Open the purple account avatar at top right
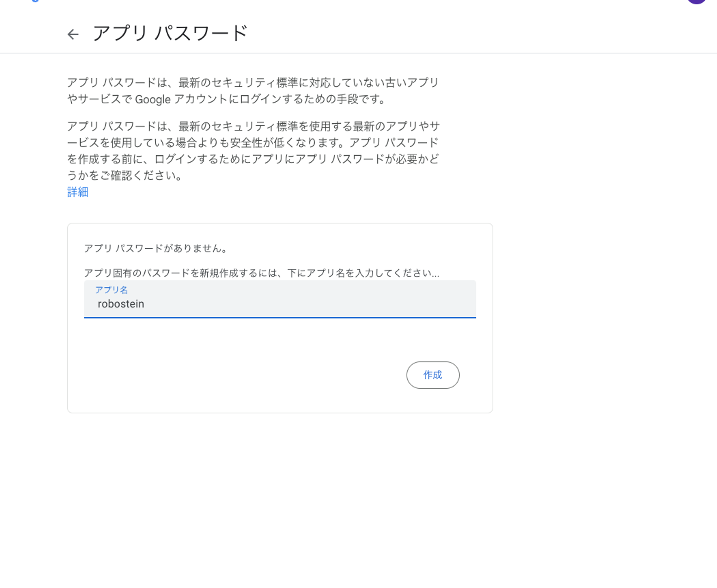Viewport: 717px width, 588px height. 697,1
